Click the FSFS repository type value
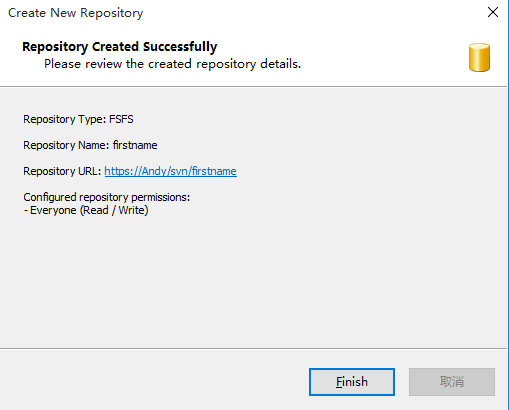This screenshot has width=509, height=410. pyautogui.click(x=121, y=119)
